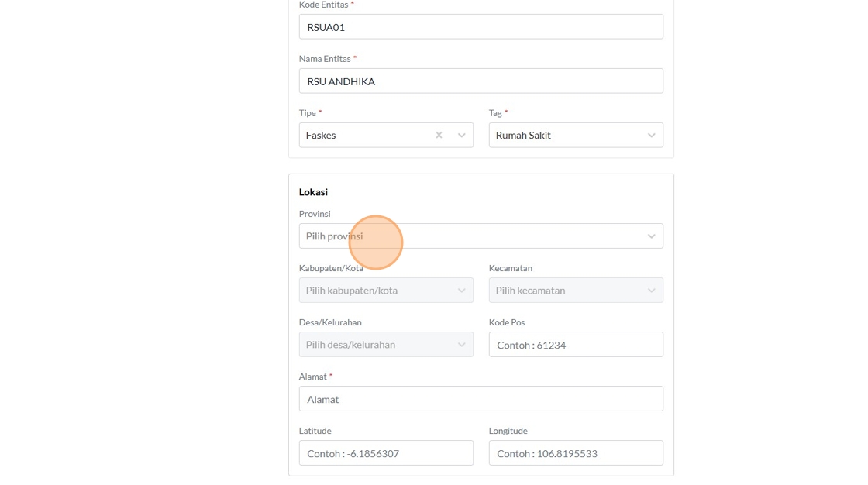Screen dimensions: 868x485
Task: Click the Alamat text input
Action: (480, 399)
